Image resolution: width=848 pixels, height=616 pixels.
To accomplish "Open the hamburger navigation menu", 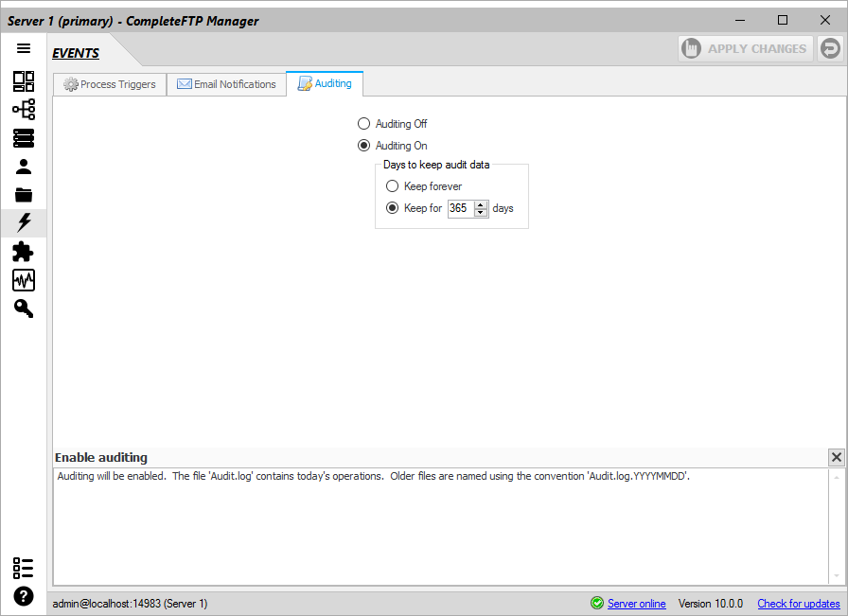I will [24, 48].
